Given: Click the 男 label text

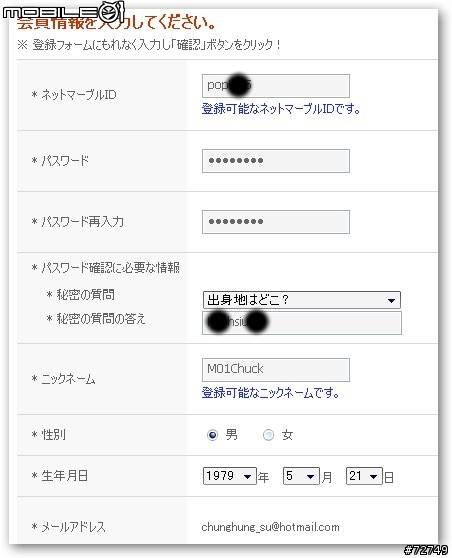Looking at the screenshot, I should click(231, 435).
